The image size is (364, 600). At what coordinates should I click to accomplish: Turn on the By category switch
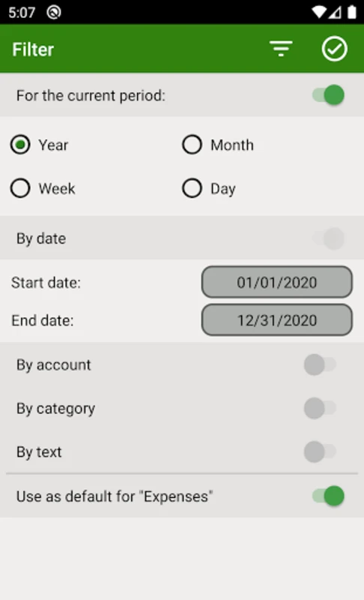click(320, 408)
